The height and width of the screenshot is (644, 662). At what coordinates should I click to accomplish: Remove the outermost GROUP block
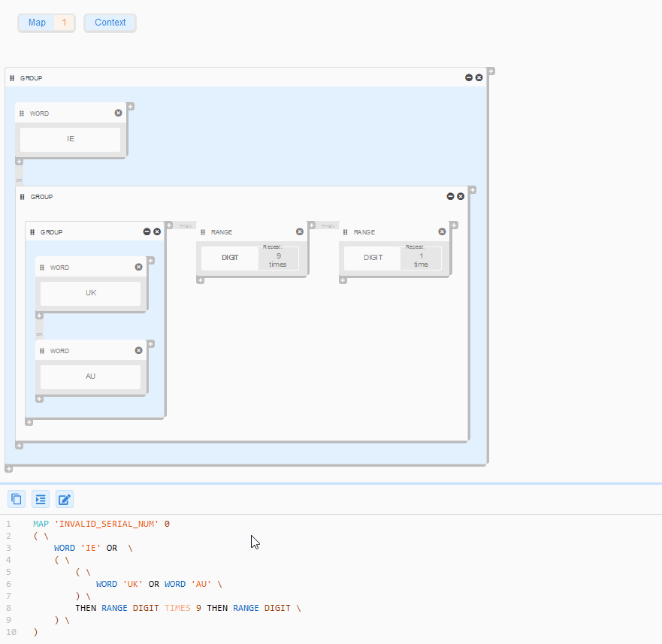479,77
